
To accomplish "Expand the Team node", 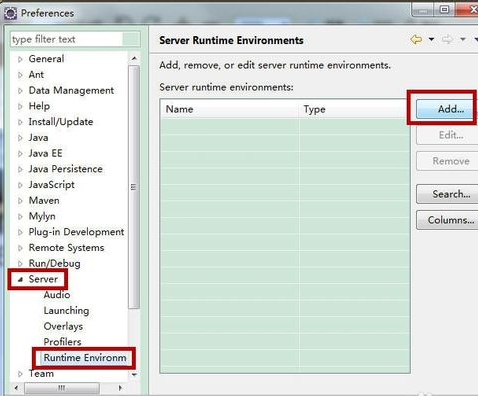I will (20, 374).
